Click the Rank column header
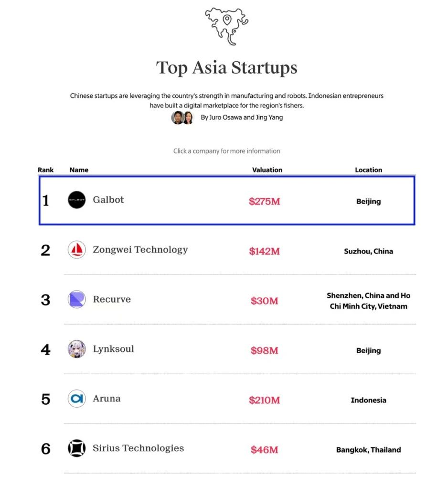Viewport: 448px width, 487px height. tap(46, 170)
